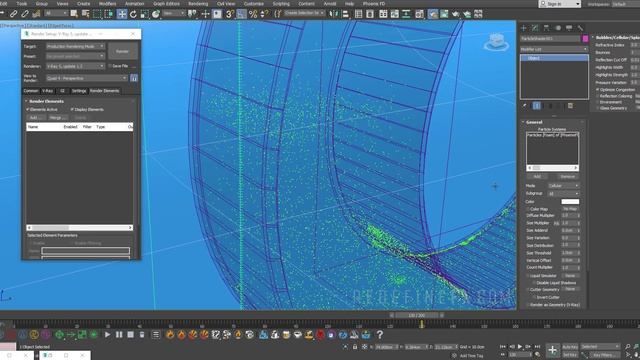Screen dimensions: 640x360
Task: Select the Move tool in main toolbar
Action: 122,14
